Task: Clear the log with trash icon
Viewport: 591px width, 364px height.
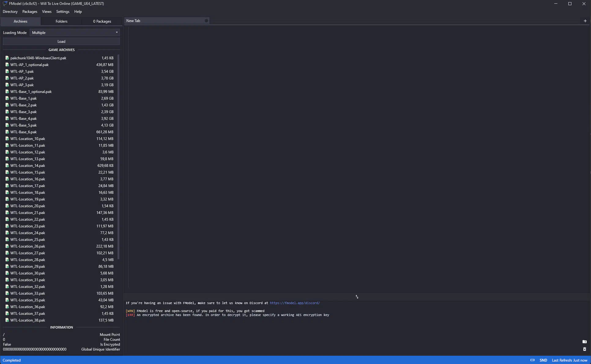Action: pos(584,349)
